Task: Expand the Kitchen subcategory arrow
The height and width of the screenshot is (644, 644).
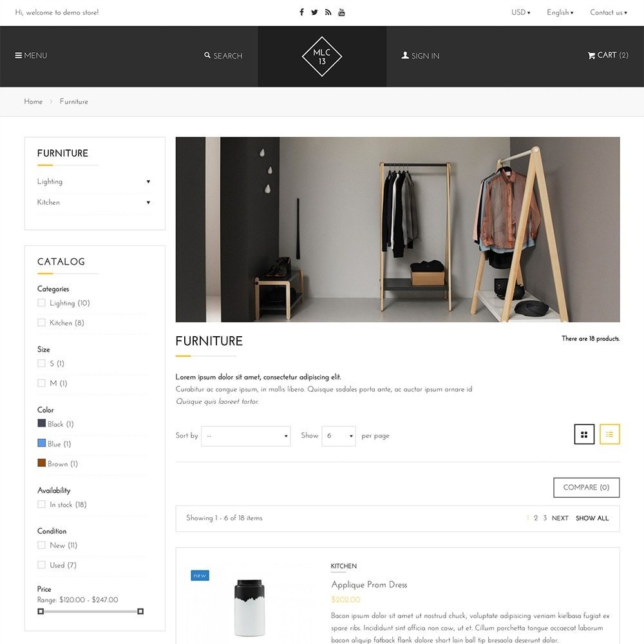Action: [x=148, y=202]
